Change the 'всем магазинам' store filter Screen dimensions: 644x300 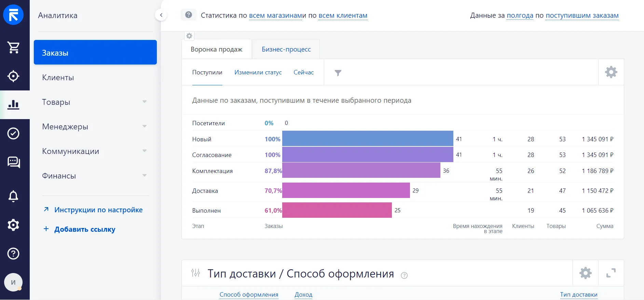276,15
